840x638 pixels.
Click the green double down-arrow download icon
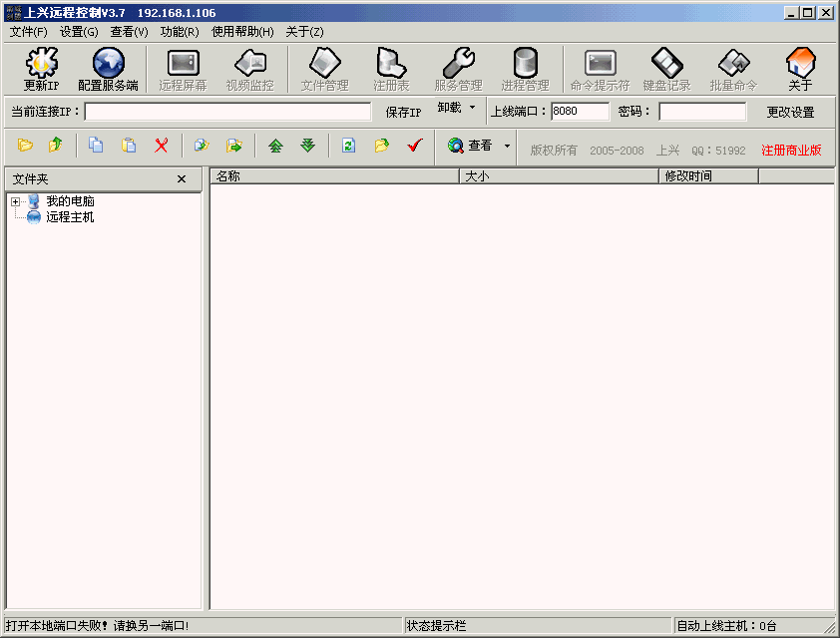pyautogui.click(x=307, y=146)
